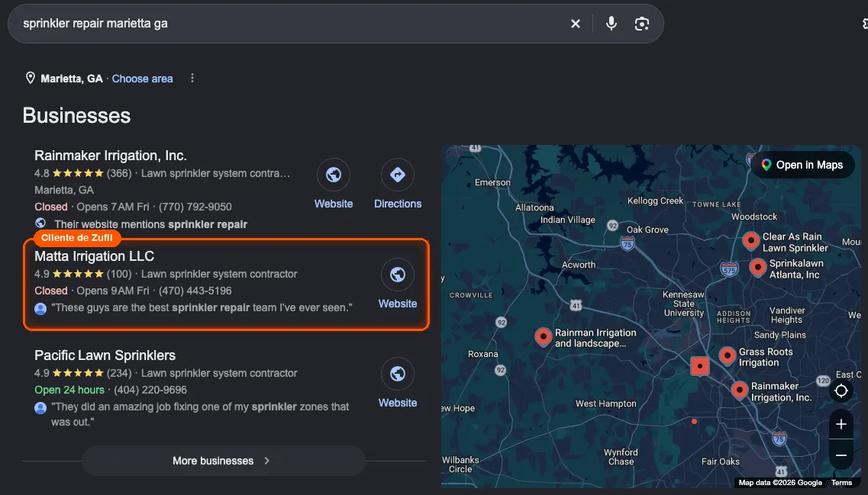Open Rainmaker Irrigation, Inc. listing title

(110, 156)
